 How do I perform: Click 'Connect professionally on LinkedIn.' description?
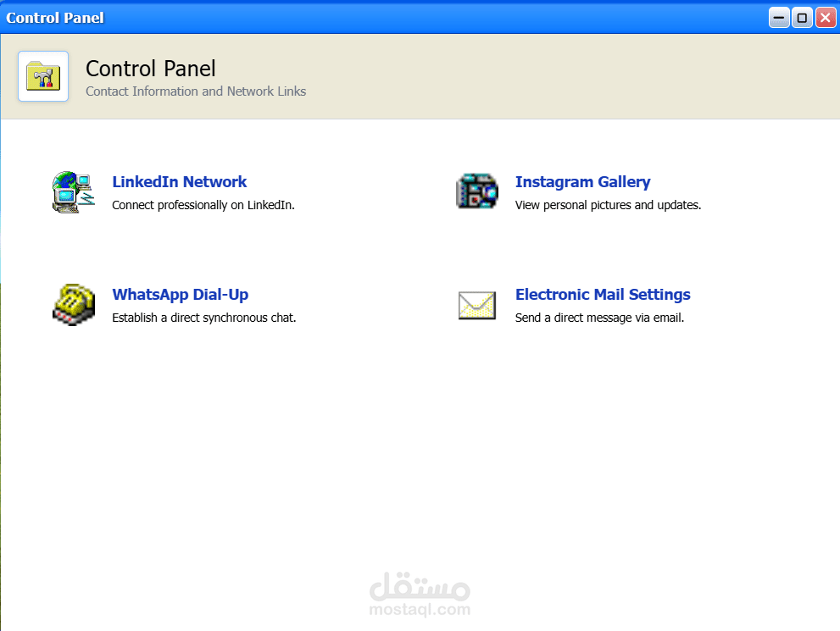point(203,205)
